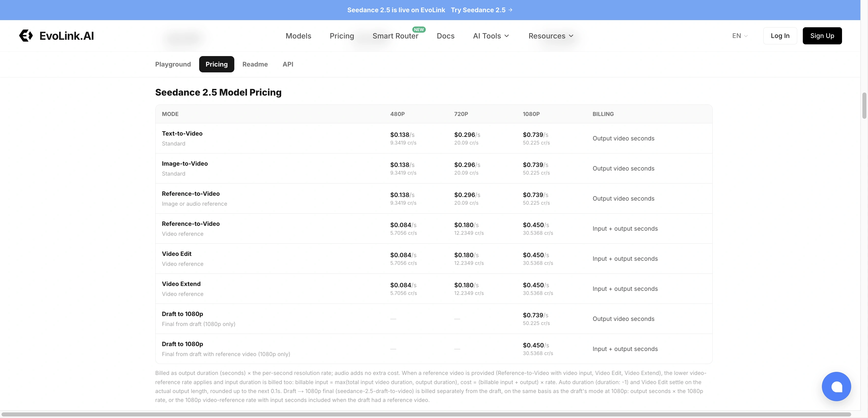Click the Text-to-Video 480P price $0.138/s
This screenshot has height=418, width=868.
pyautogui.click(x=402, y=135)
